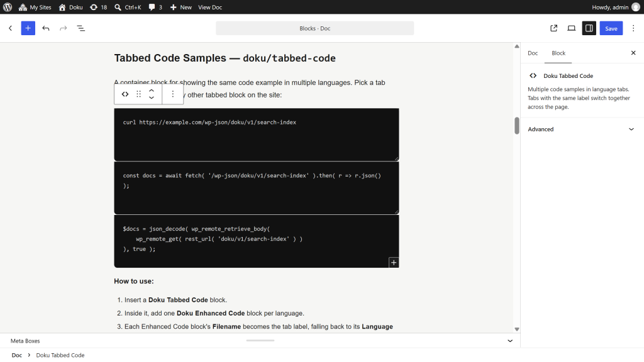Image resolution: width=644 pixels, height=362 pixels.
Task: Open My Sites menu
Action: point(35,7)
